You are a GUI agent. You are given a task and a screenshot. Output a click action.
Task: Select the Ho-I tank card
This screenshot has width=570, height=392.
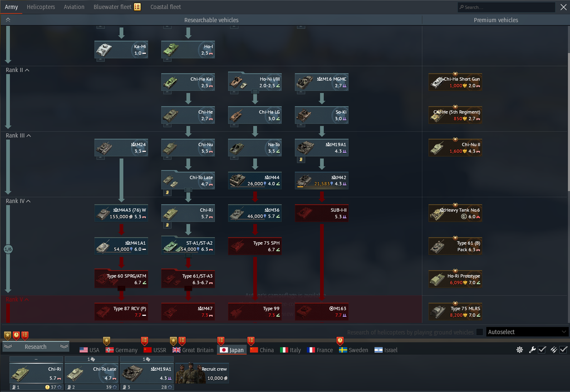pos(188,49)
